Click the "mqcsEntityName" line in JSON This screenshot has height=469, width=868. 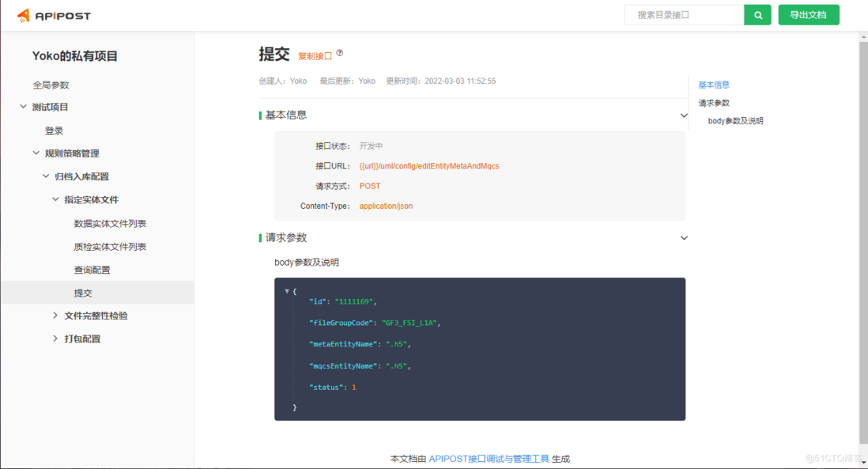360,365
